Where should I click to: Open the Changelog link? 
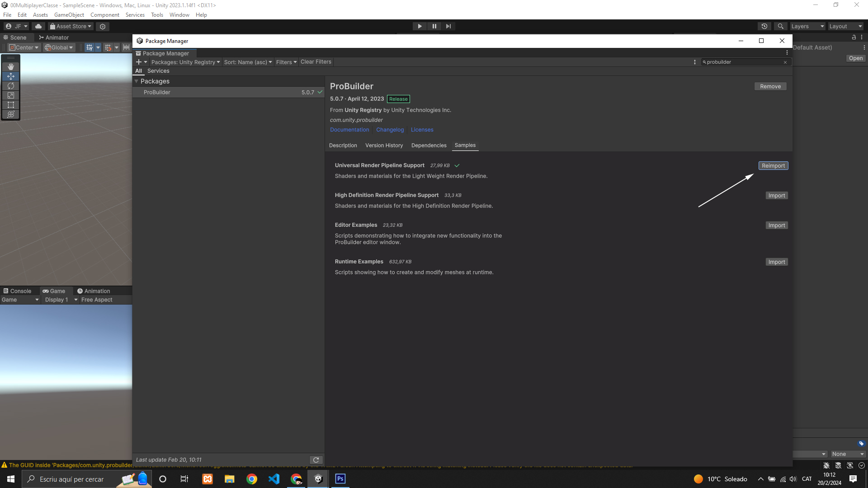coord(390,130)
